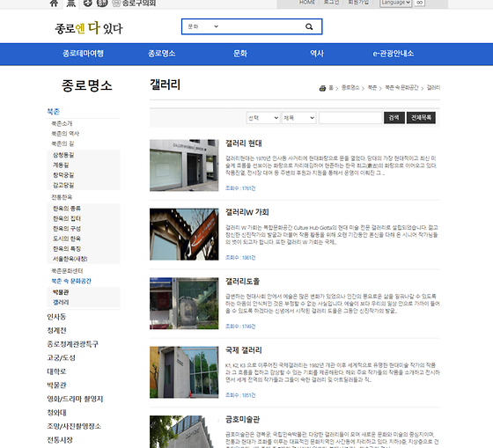Click the third round emblem icon in top bar
The image size is (493, 448).
(88, 3)
